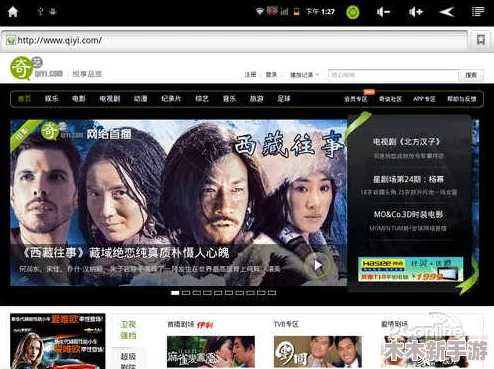The height and width of the screenshot is (369, 494).
Task: Open bookmarks with the bookmark icon
Action: [481, 40]
